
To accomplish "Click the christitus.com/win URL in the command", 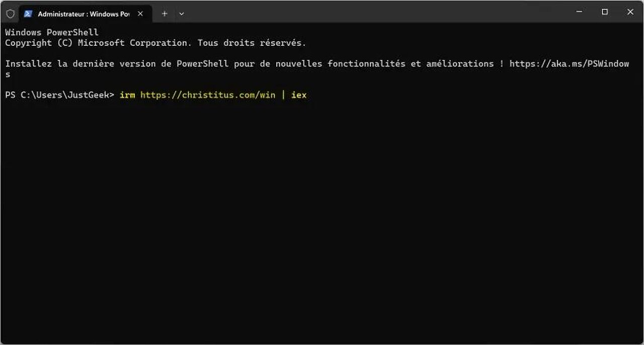I will point(207,95).
